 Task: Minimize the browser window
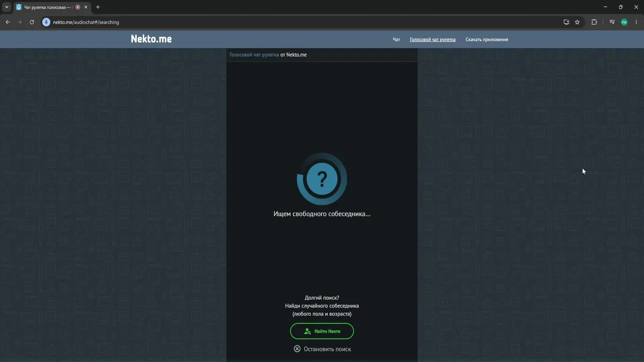coord(605,7)
